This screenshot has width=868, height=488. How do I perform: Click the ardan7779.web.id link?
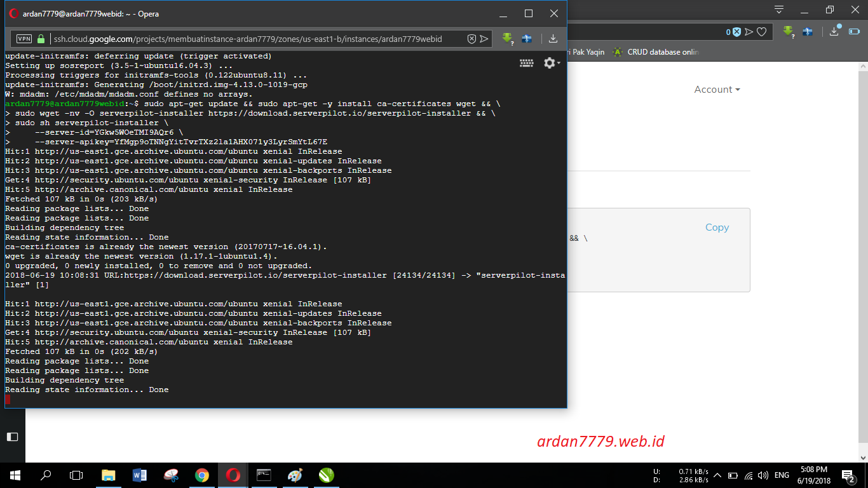click(x=602, y=441)
